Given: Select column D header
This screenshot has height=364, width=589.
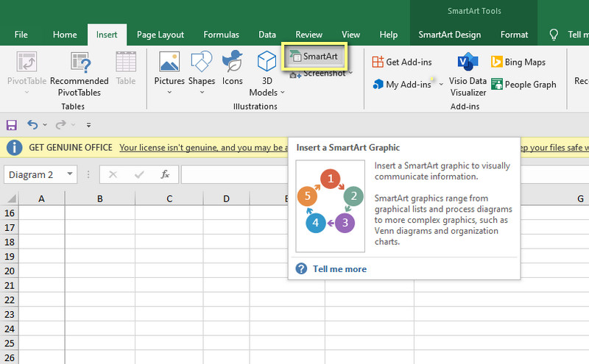Looking at the screenshot, I should [226, 198].
